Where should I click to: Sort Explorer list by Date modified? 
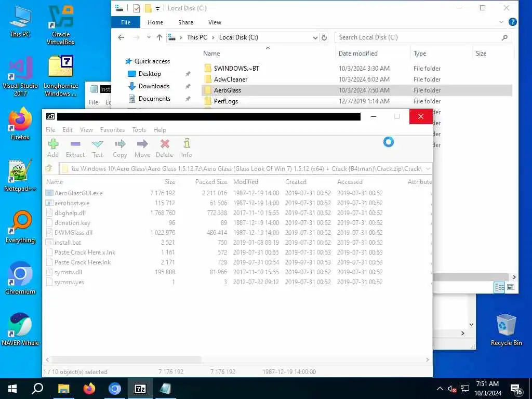[x=358, y=54]
